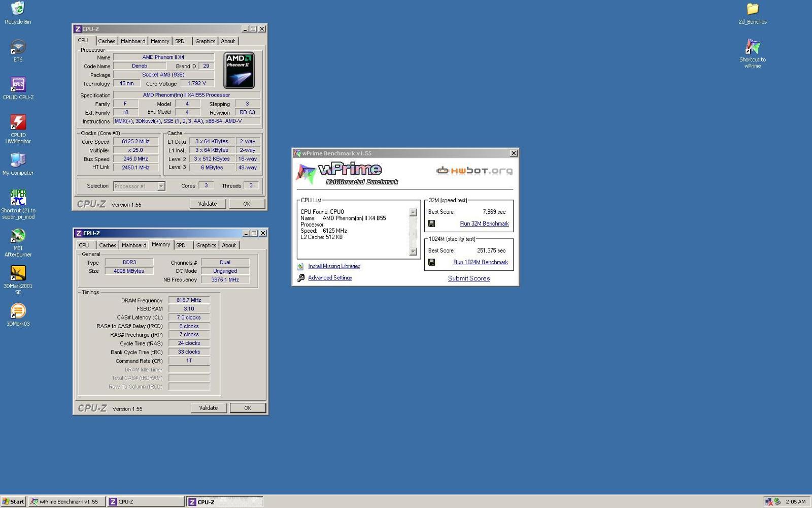Click the save icon beside 32M benchmark
Screen dimensions: 812x508
431,224
